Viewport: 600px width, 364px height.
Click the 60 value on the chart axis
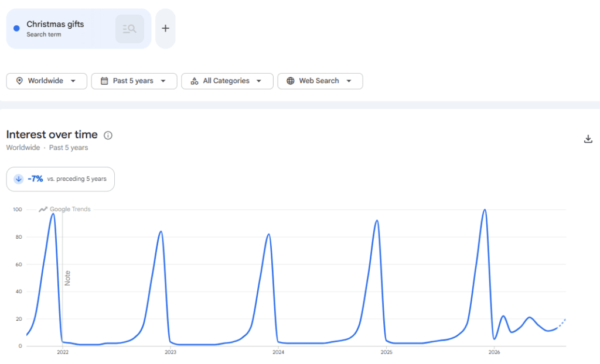pyautogui.click(x=19, y=265)
